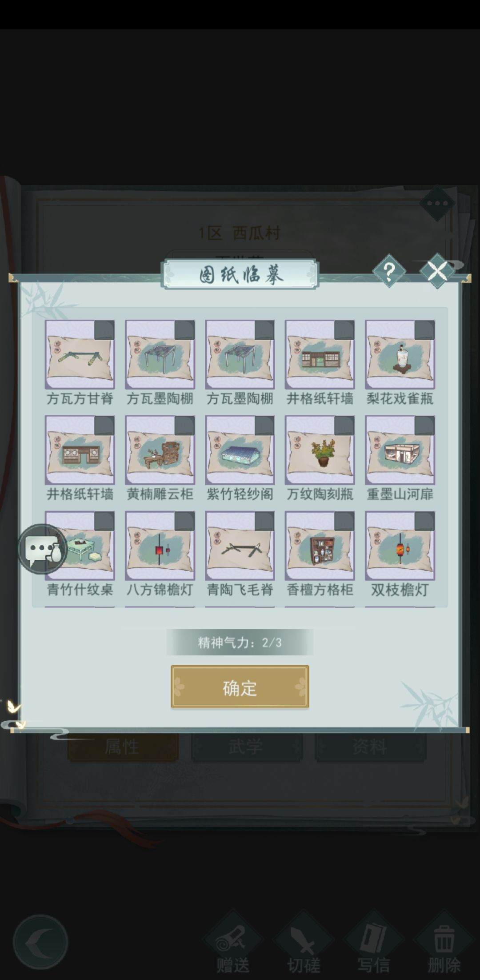Open the floating chat bubble icon
Viewport: 480px width, 980px height.
(x=43, y=550)
